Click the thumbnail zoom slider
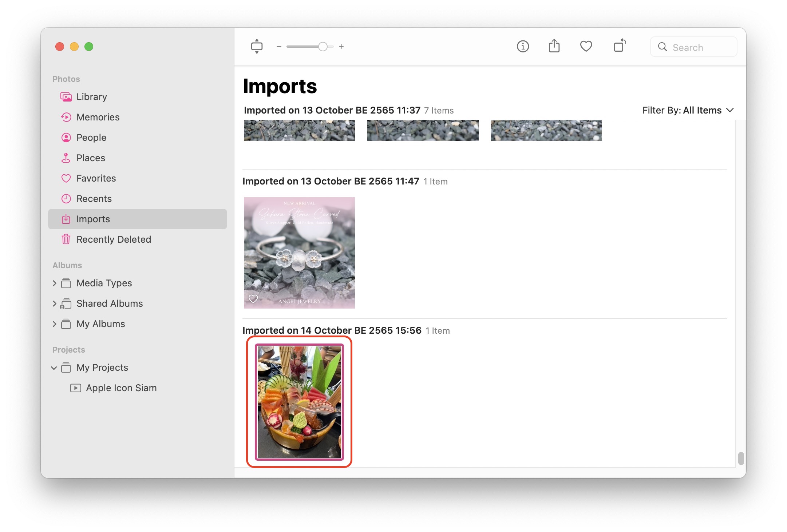Screen dimensions: 787x532 coord(323,47)
